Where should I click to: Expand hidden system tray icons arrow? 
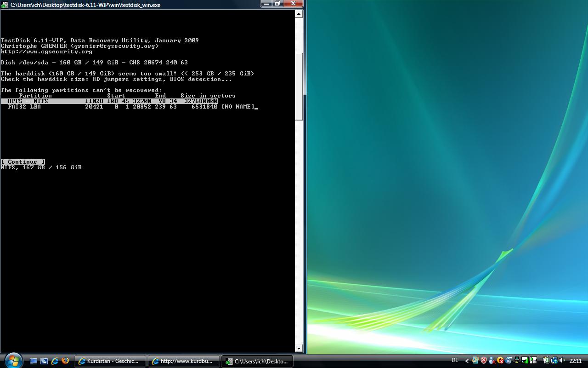click(x=467, y=361)
